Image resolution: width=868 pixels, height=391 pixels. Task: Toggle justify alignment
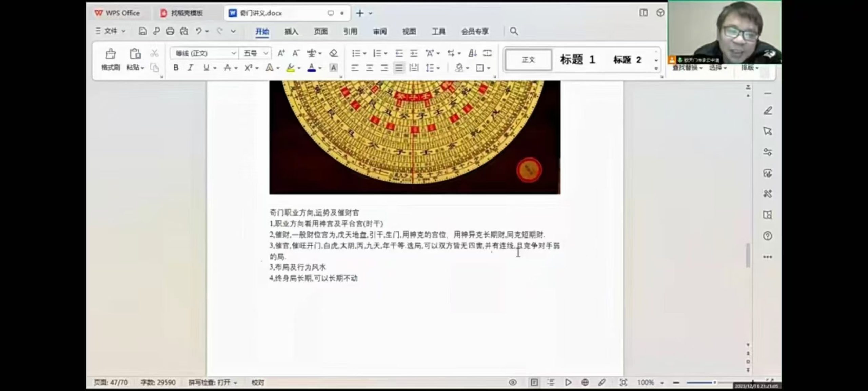tap(399, 68)
